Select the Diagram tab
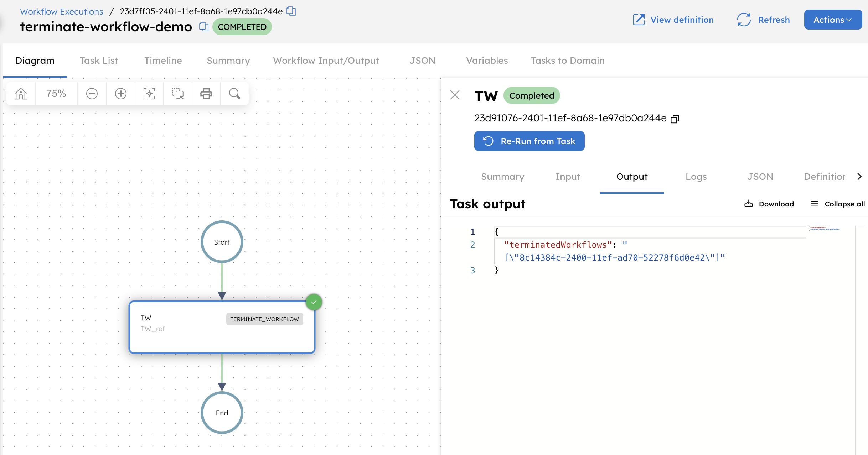The image size is (868, 455). click(x=35, y=61)
